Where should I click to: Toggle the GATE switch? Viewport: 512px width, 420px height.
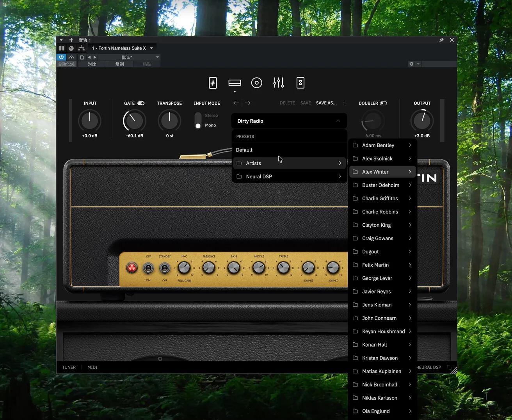[x=141, y=103]
